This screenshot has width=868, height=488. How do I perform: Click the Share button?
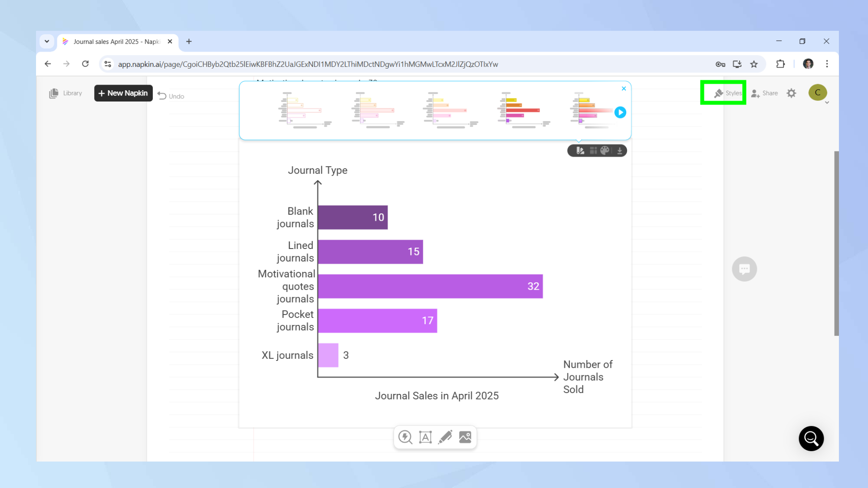click(x=765, y=93)
